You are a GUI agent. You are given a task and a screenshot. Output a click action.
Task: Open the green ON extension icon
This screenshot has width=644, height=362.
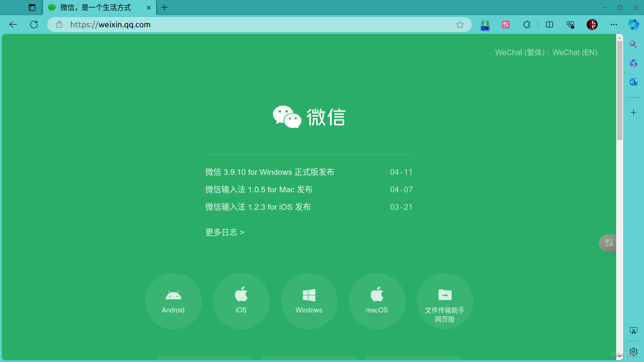[485, 25]
